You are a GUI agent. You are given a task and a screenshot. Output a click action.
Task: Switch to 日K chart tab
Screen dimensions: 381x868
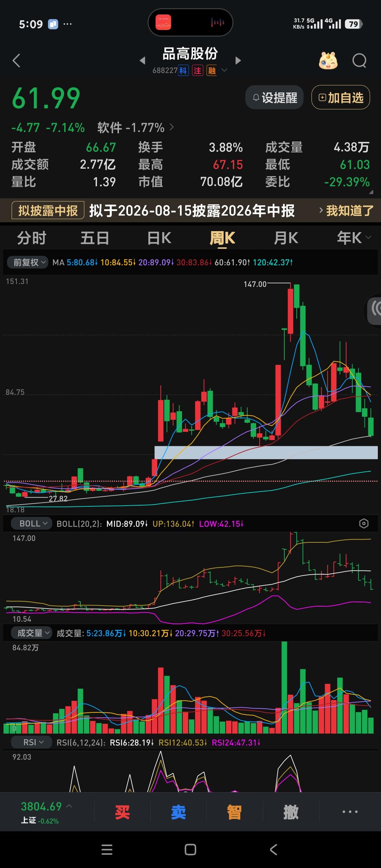(159, 238)
